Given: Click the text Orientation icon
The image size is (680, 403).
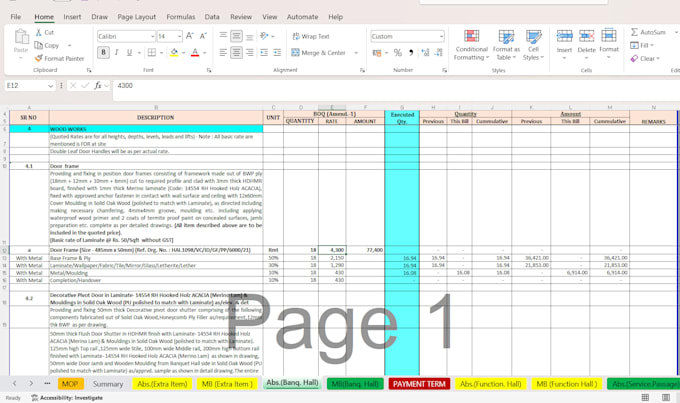Looking at the screenshot, I should (264, 36).
